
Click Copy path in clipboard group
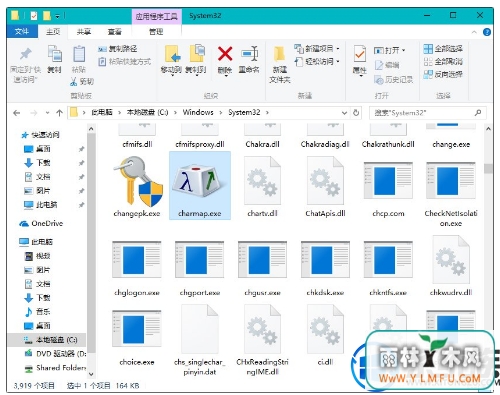(x=118, y=49)
